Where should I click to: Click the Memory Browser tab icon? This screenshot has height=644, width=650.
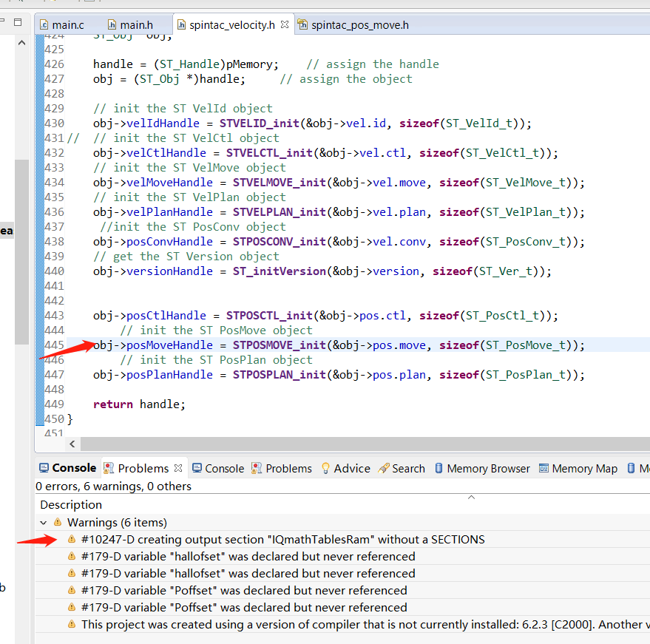[439, 468]
